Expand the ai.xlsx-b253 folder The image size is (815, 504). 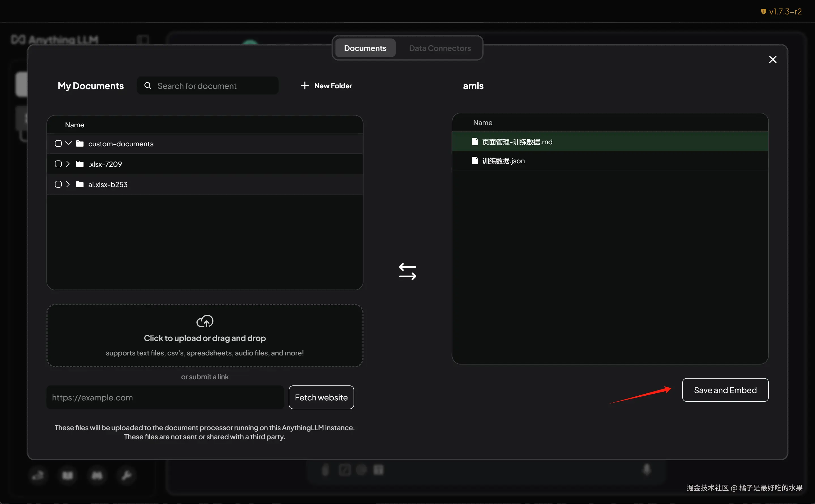68,184
